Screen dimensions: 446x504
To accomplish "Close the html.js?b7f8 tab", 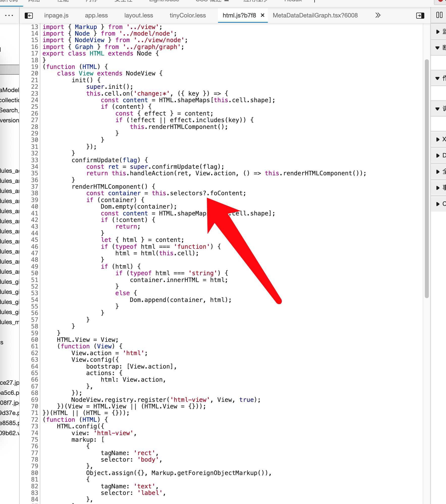I will (262, 15).
